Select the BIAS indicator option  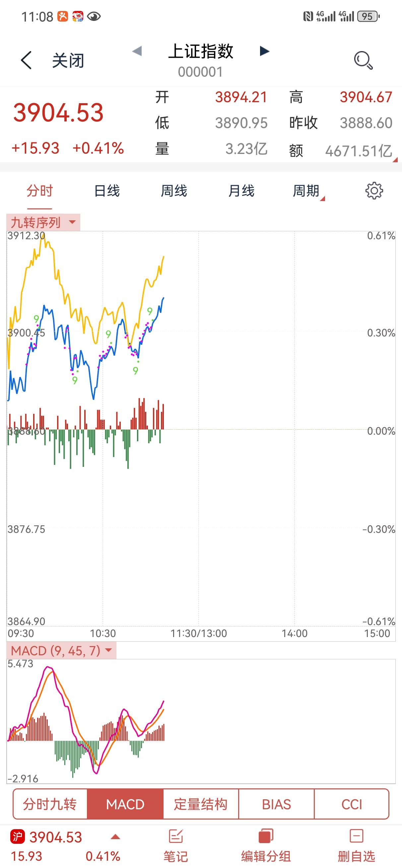[x=276, y=804]
